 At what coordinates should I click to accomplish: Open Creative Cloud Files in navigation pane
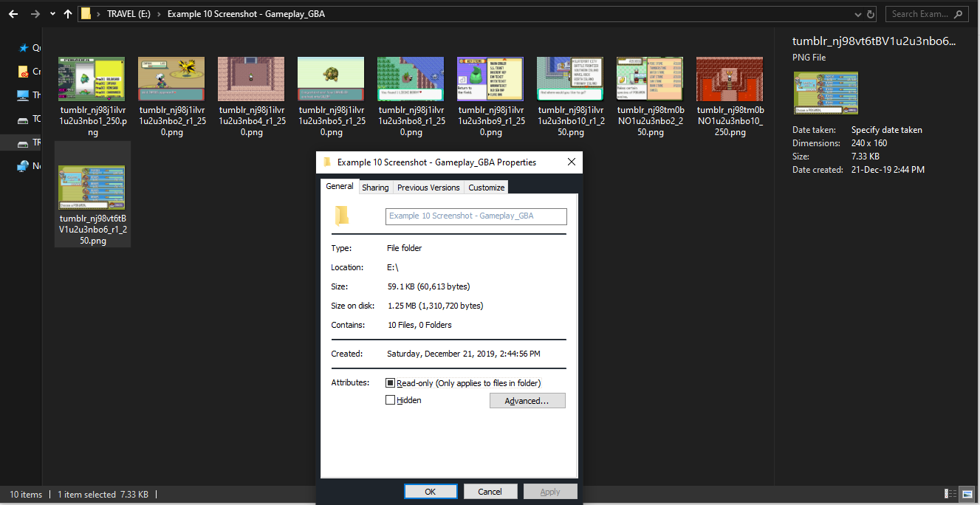tap(23, 72)
